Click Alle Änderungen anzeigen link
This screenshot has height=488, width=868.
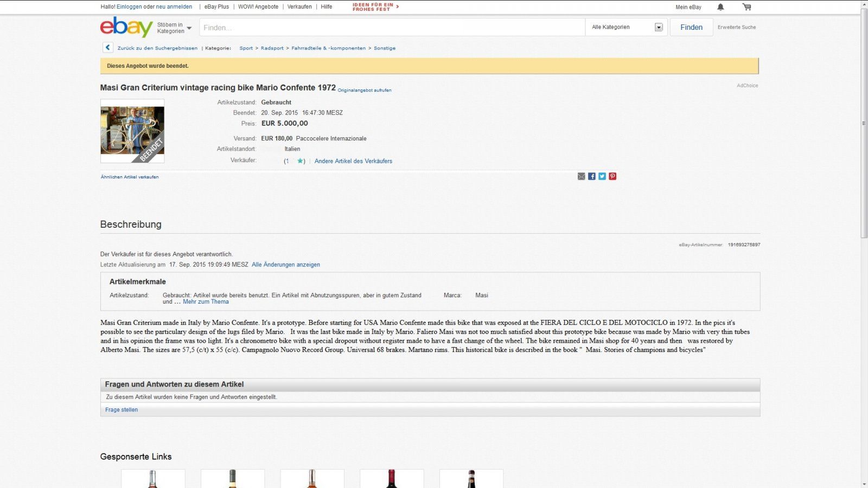pyautogui.click(x=285, y=265)
